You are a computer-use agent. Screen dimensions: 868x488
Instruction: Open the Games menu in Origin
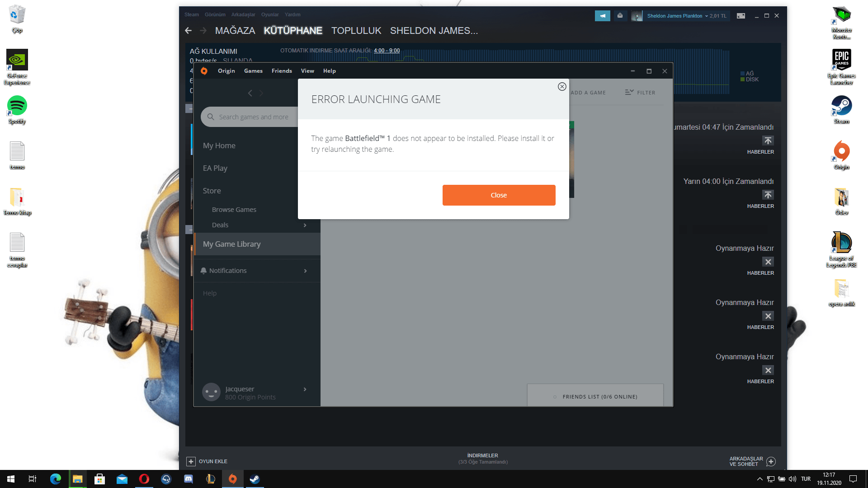[x=253, y=71]
